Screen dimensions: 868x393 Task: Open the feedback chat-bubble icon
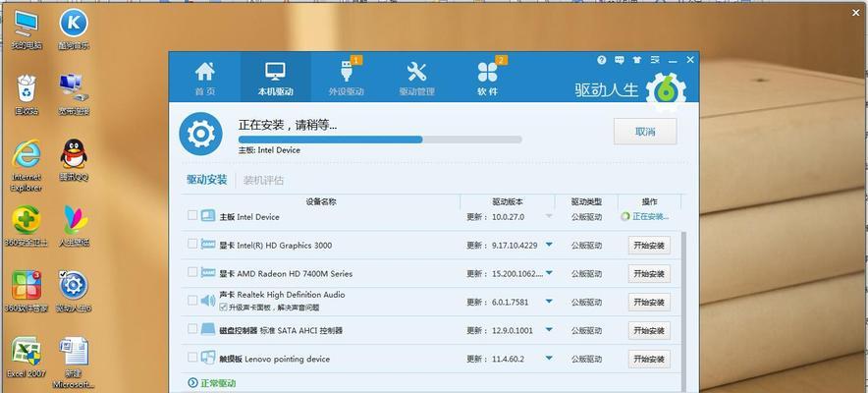[620, 60]
